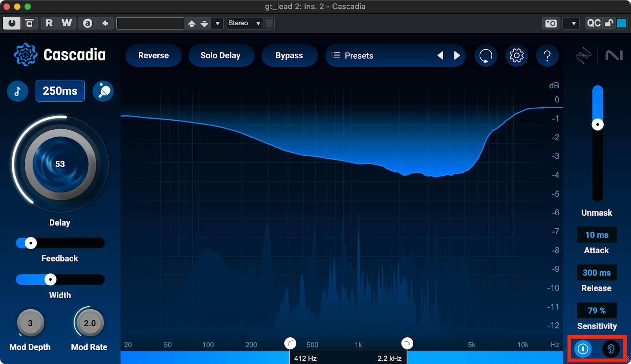Open host preset management dropdown
The height and width of the screenshot is (364, 631).
[x=217, y=24]
